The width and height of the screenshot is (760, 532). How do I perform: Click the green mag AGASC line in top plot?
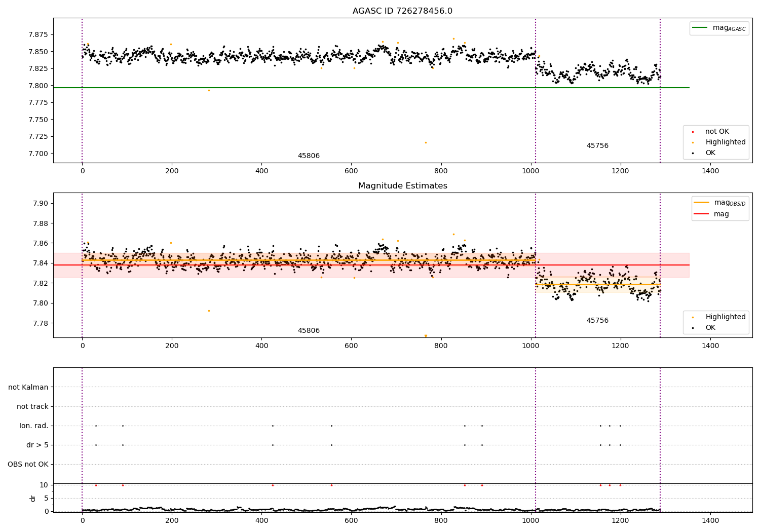pyautogui.click(x=371, y=88)
